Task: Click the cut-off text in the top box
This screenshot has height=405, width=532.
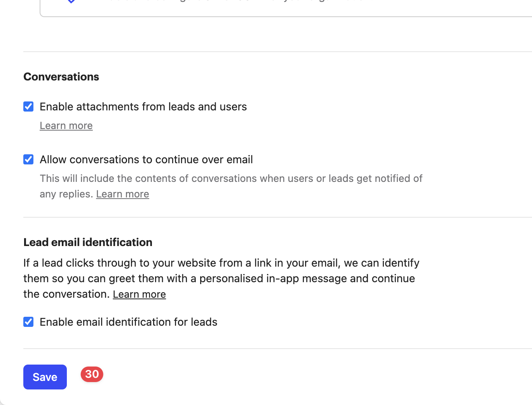Action: coord(233,2)
